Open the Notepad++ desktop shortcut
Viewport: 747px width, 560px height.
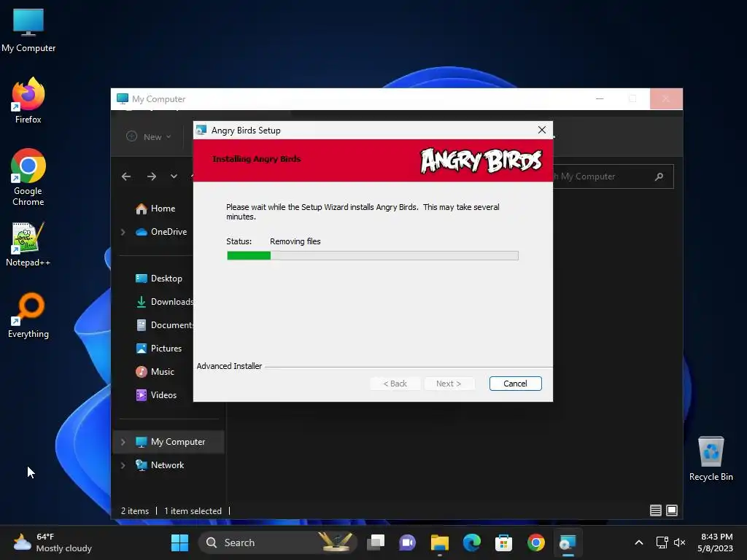point(28,244)
